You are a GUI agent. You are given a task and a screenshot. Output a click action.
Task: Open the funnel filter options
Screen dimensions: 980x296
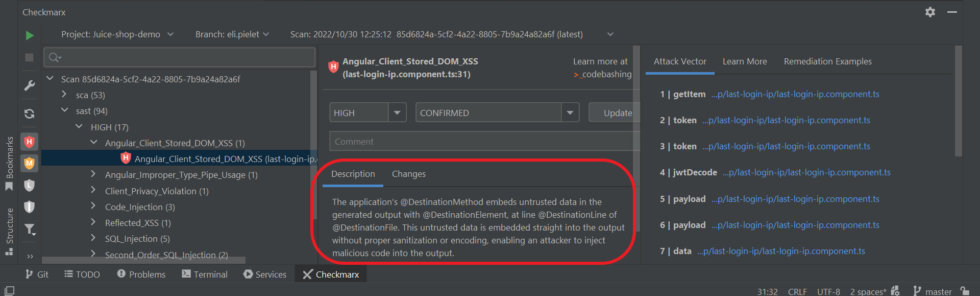(x=30, y=230)
